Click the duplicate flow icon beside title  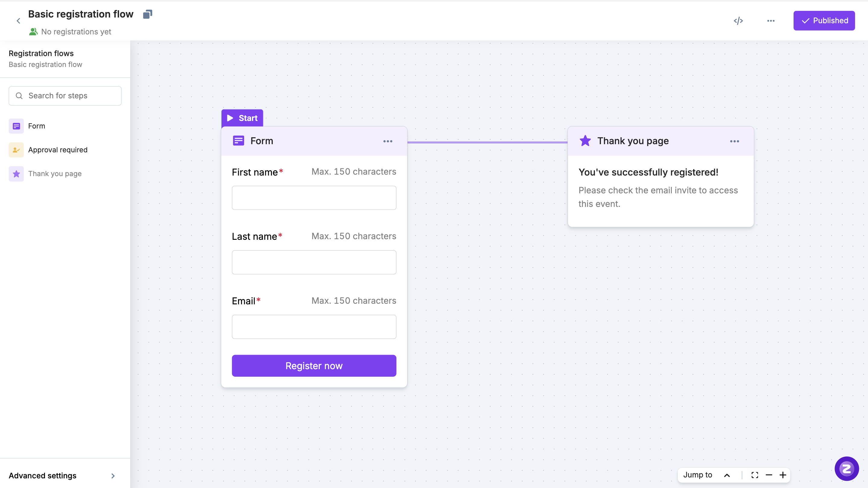pyautogui.click(x=148, y=14)
